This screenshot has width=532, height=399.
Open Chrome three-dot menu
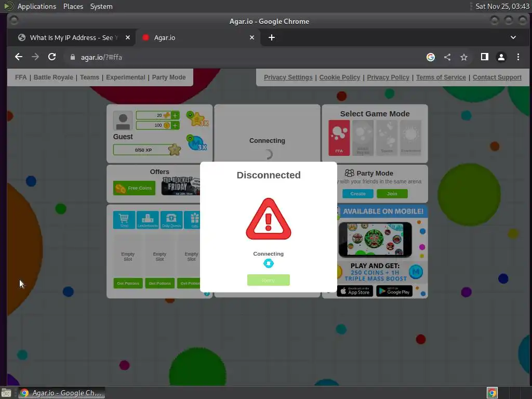[518, 57]
